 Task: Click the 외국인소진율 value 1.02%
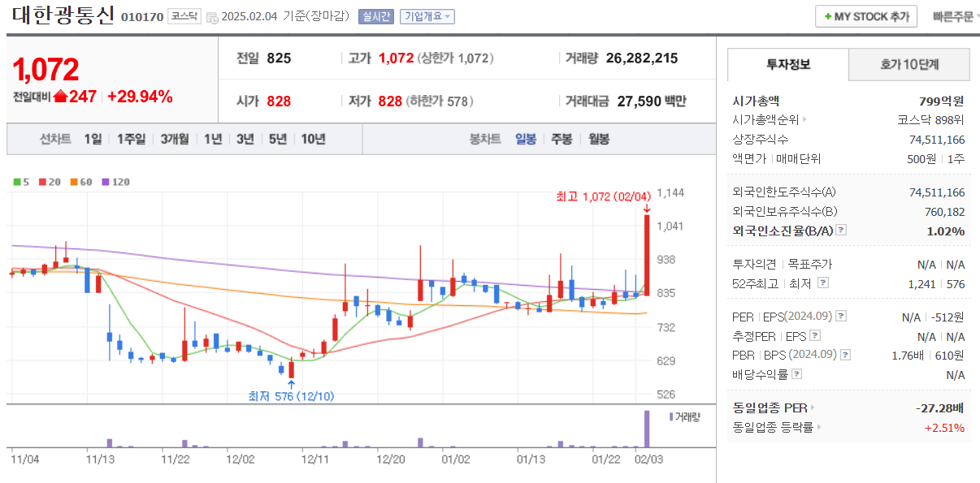[x=946, y=231]
